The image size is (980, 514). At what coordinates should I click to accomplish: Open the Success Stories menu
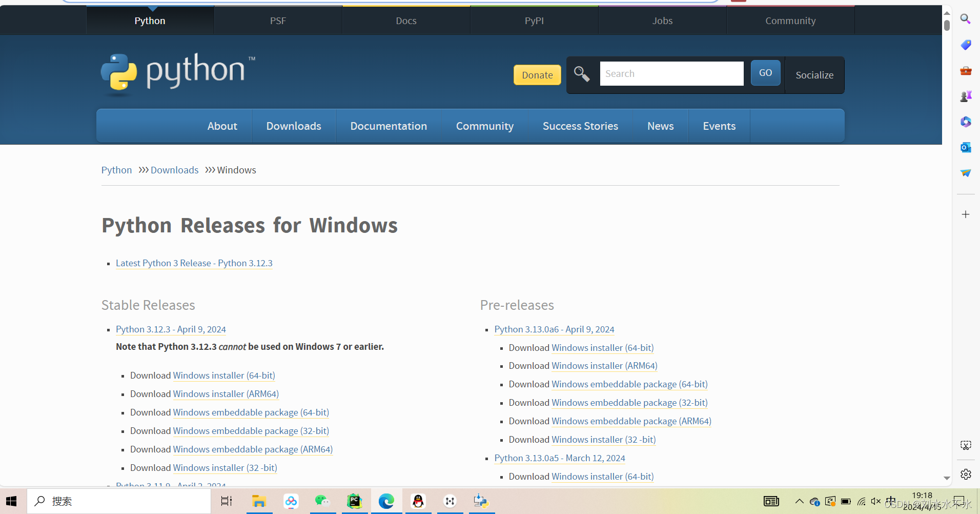coord(581,126)
